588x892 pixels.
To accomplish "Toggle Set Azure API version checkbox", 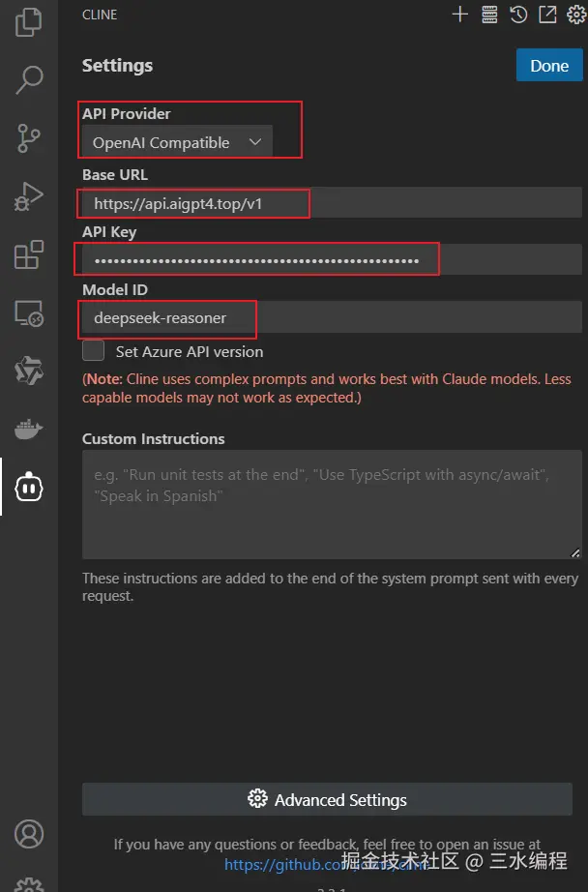I will pos(93,351).
